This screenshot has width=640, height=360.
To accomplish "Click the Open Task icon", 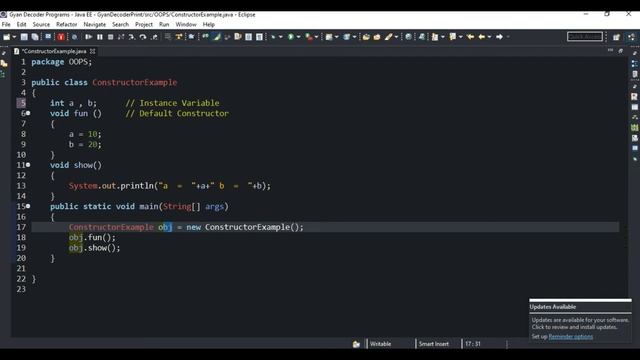I will pyautogui.click(x=377, y=37).
